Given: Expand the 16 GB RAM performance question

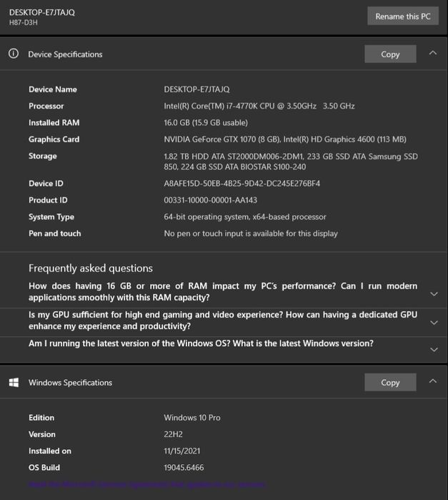Looking at the screenshot, I should 434,294.
